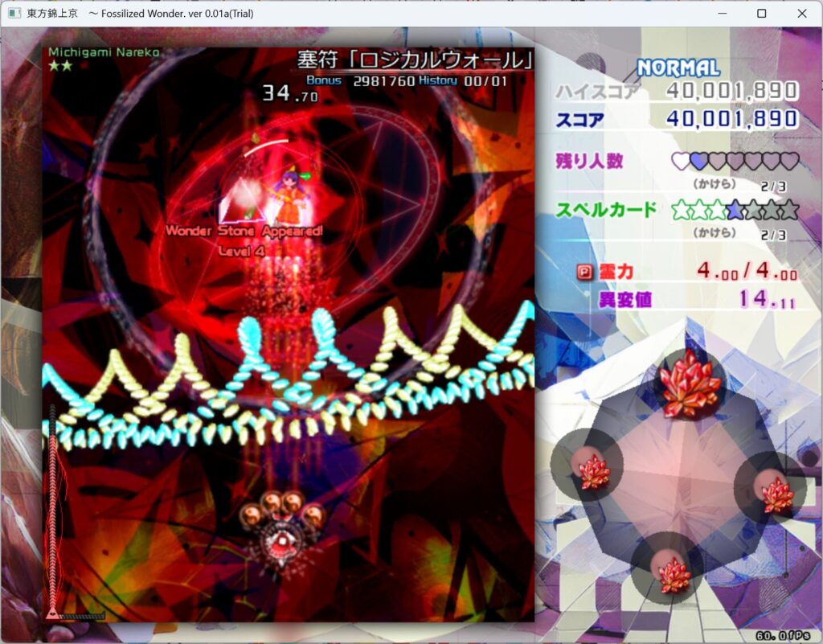Viewport: 823px width, 644px height.
Task: Click the 'Wonder Stone Appeared!' message
Action: click(244, 231)
